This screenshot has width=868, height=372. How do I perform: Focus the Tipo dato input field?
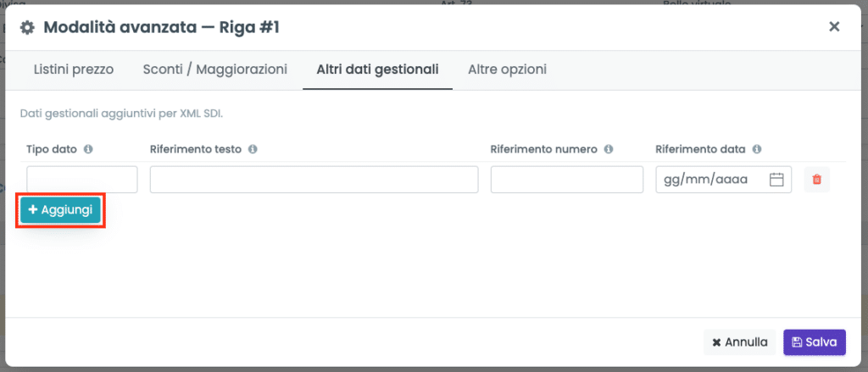pyautogui.click(x=82, y=180)
